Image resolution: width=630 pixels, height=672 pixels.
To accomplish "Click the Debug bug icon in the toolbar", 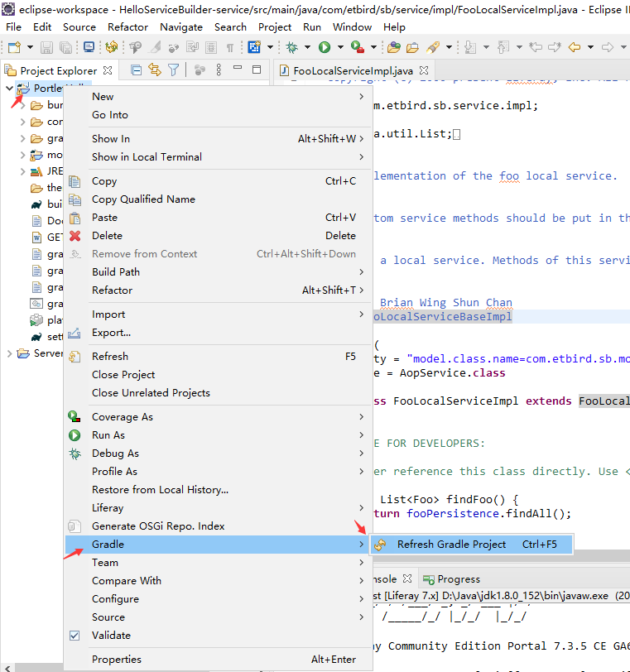I will (292, 48).
